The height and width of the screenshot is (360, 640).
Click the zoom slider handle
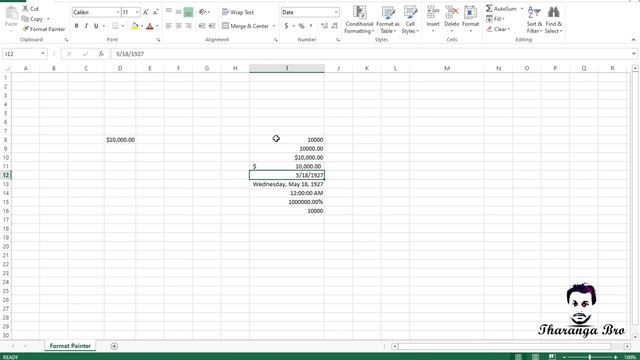[589, 357]
